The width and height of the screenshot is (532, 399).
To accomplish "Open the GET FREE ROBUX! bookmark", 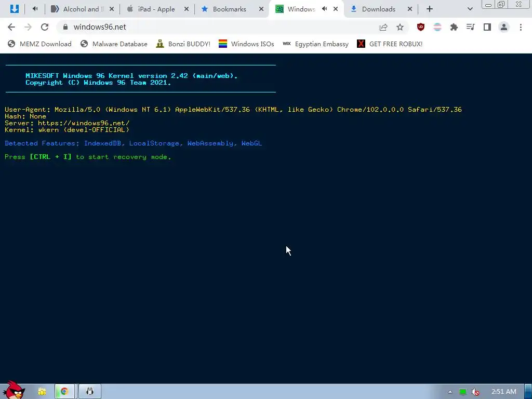I will click(390, 44).
